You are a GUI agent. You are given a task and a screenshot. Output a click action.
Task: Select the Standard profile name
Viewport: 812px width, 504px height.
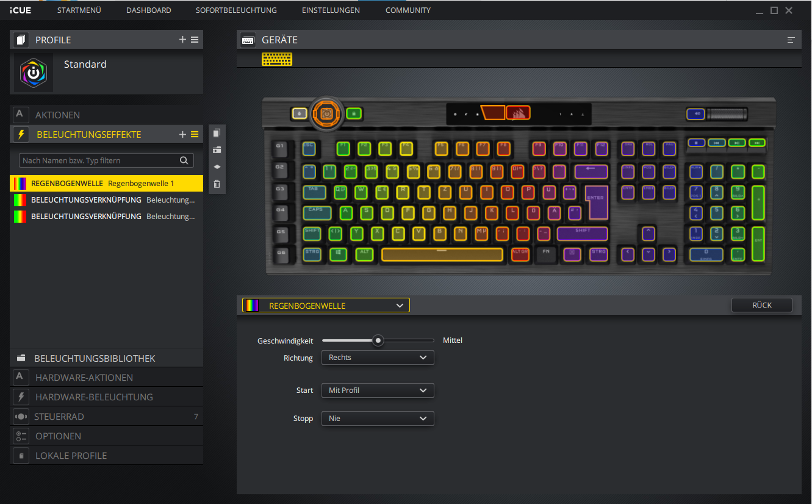tap(85, 64)
